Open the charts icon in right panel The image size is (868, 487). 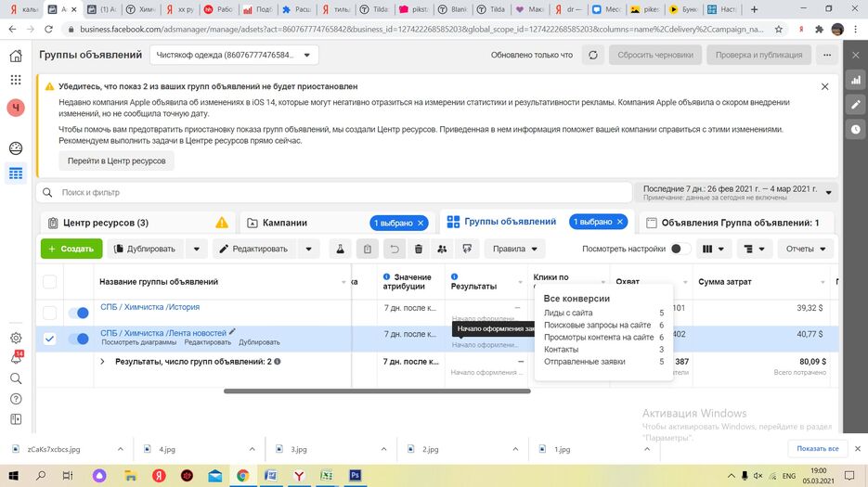click(856, 80)
